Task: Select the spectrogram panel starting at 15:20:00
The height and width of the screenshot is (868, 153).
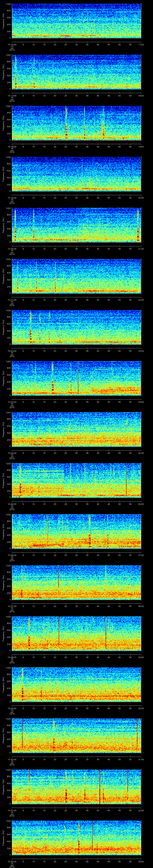Action: click(x=76, y=225)
